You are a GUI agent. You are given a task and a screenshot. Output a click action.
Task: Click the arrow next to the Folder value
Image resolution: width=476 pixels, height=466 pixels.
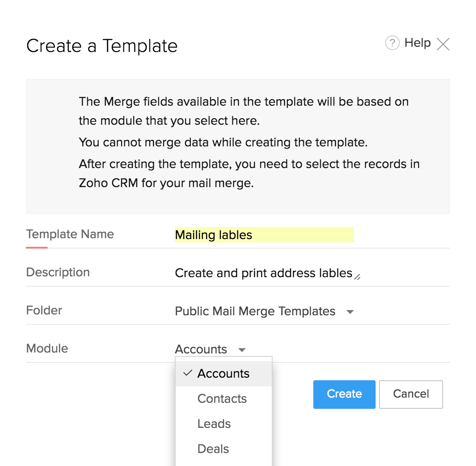click(351, 312)
